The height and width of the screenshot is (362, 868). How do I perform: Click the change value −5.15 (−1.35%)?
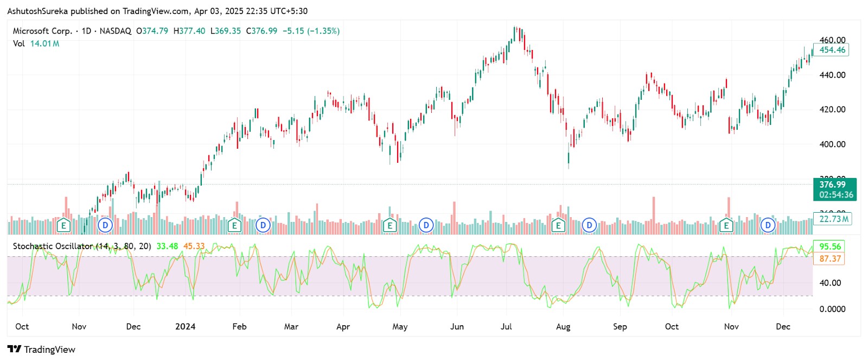(x=311, y=31)
